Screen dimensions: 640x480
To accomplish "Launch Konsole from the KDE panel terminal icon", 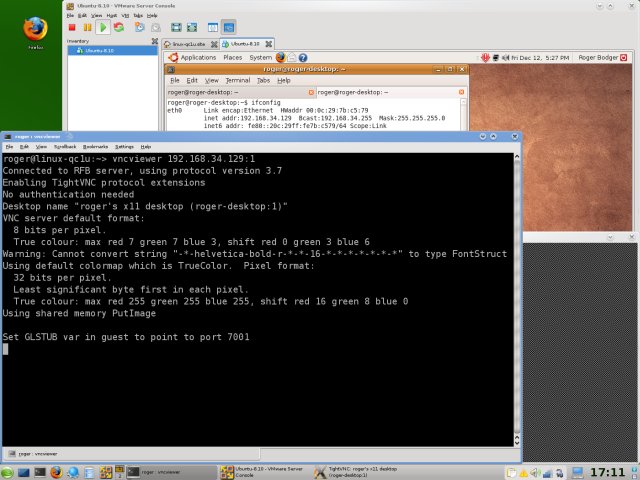I will (x=40, y=473).
